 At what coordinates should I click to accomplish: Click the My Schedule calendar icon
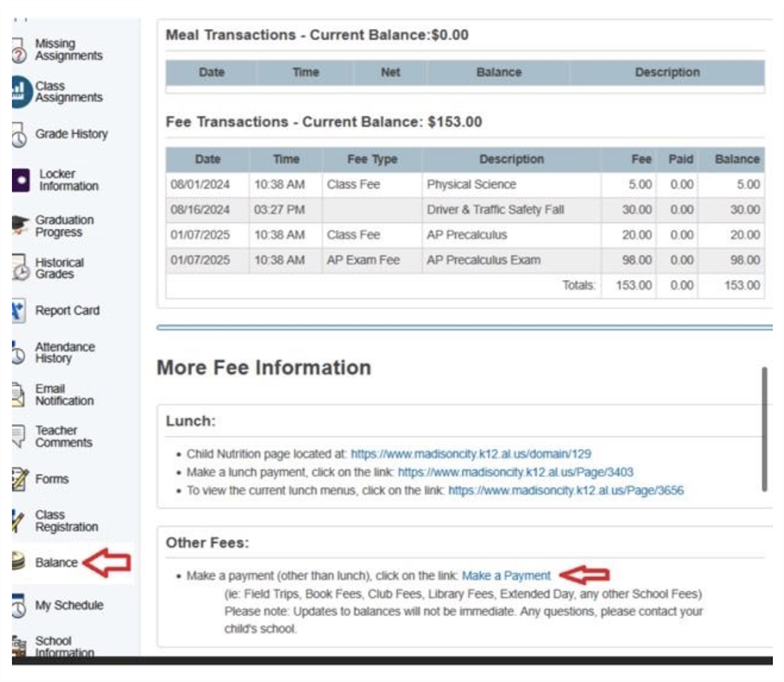[19, 606]
